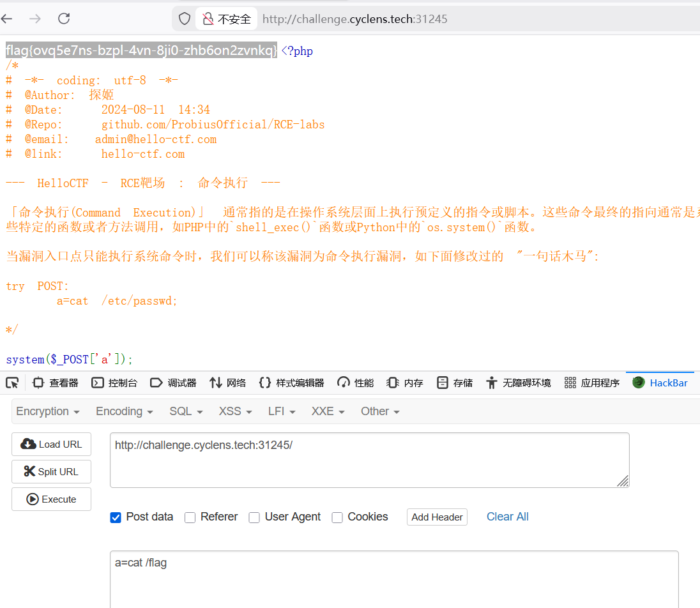
Task: Click the post data text area
Action: 394,579
